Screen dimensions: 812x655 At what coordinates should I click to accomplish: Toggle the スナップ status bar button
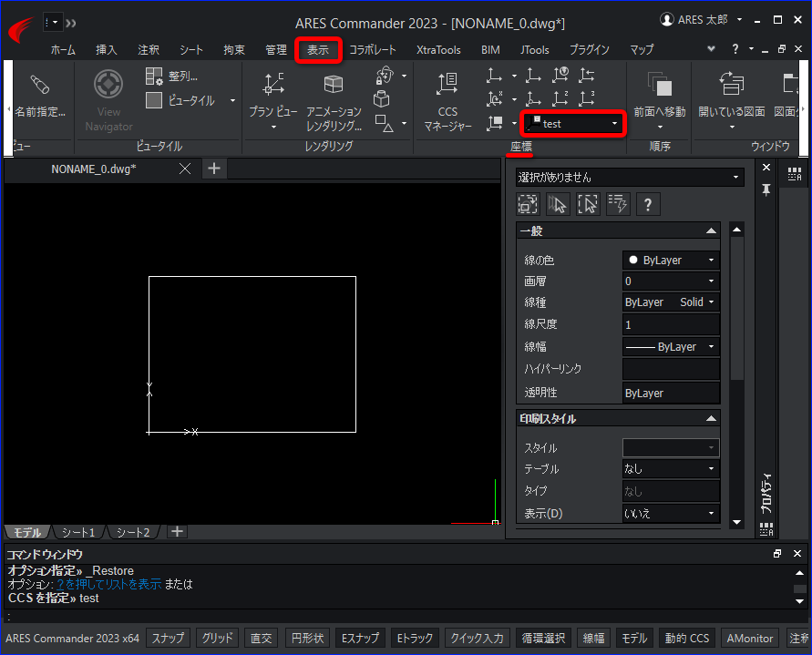[168, 638]
